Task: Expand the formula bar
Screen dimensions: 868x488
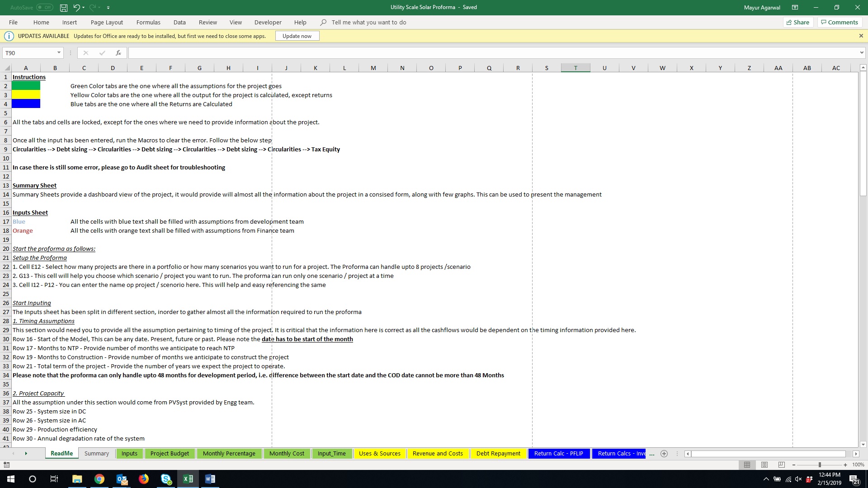Action: (861, 53)
